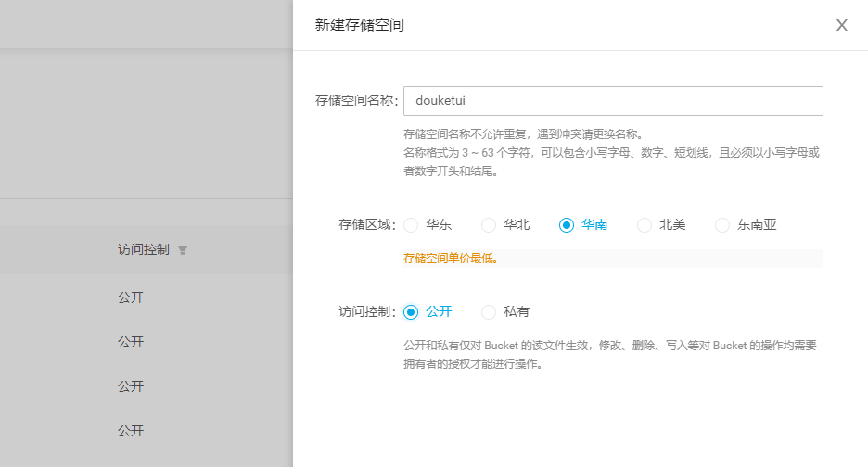Click the 访问控制 table column header
Image resolution: width=868 pixels, height=467 pixels.
coord(143,250)
